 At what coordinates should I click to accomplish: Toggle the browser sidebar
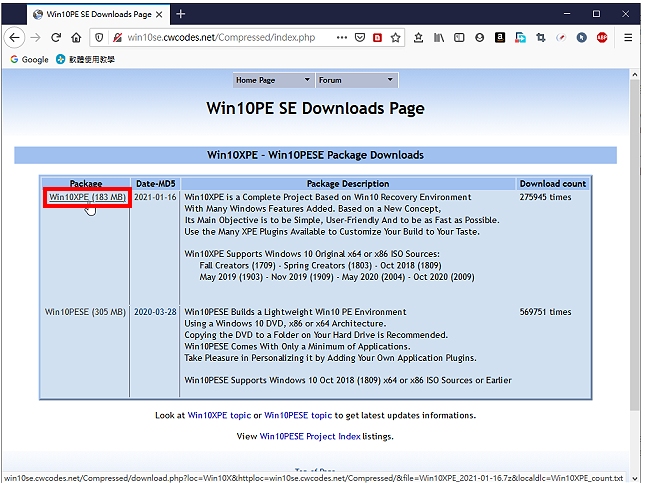click(x=459, y=38)
